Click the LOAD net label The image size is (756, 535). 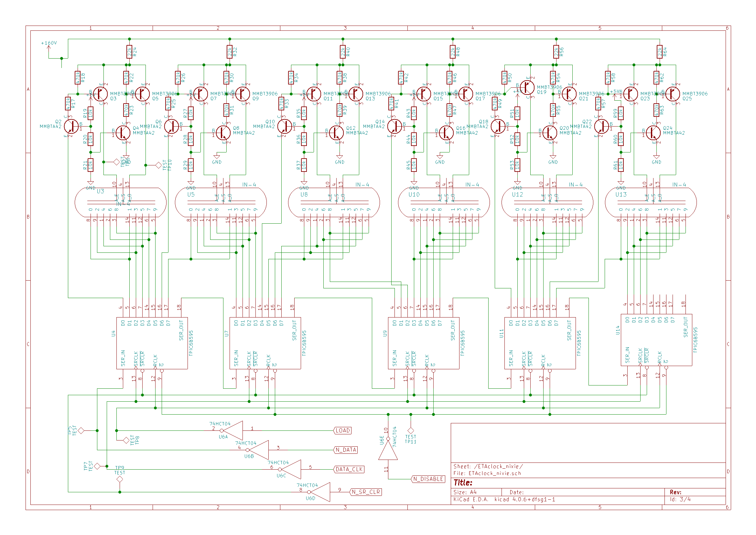click(343, 430)
